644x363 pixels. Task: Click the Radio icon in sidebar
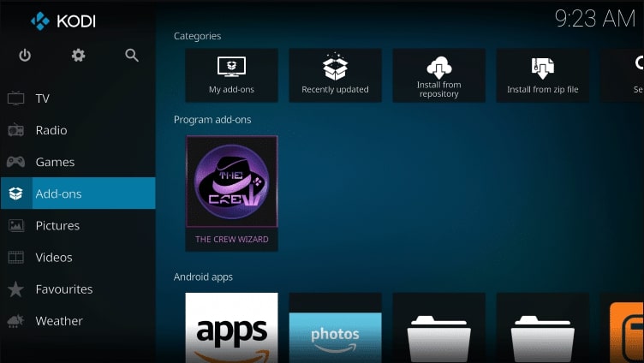pos(15,130)
